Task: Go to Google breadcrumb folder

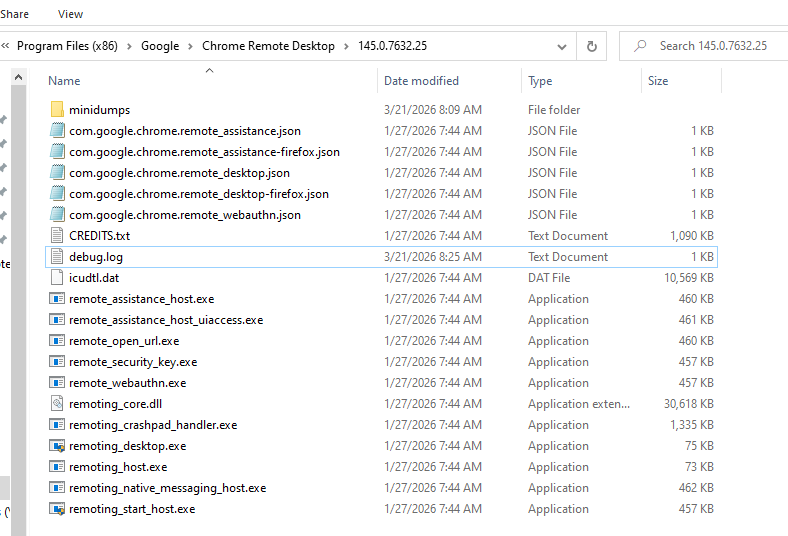Action: click(x=160, y=46)
